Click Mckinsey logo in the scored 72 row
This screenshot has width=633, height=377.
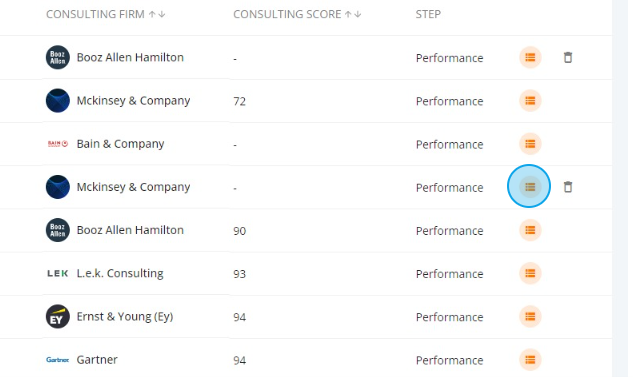click(58, 101)
